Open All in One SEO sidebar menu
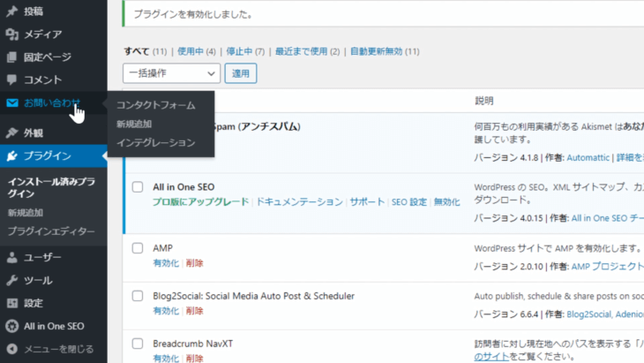Image resolution: width=644 pixels, height=363 pixels. click(54, 326)
